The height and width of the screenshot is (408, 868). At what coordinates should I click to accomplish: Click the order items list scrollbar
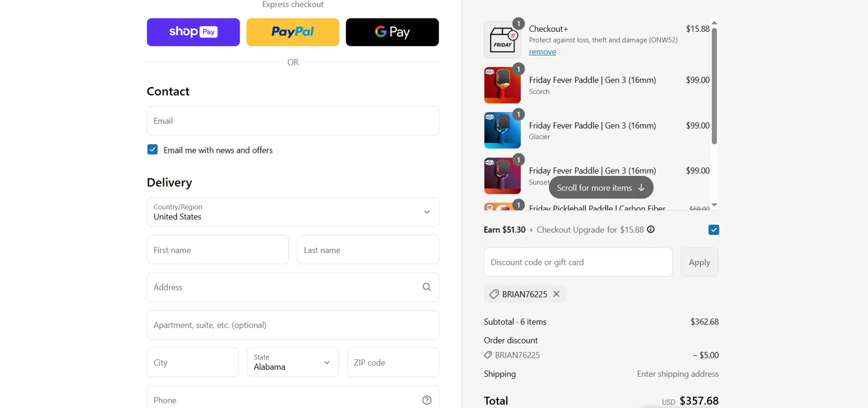point(714,86)
